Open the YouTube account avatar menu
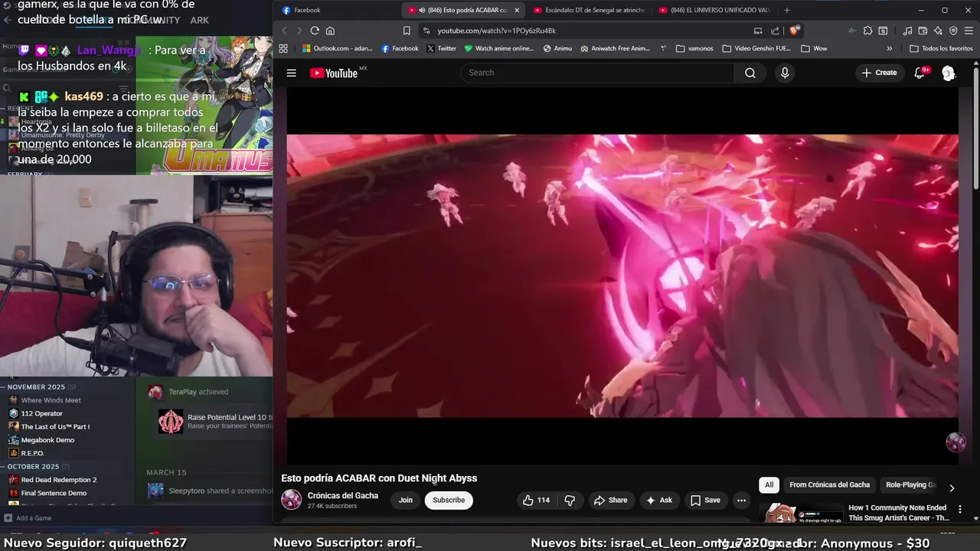This screenshot has width=980, height=551. pos(949,73)
